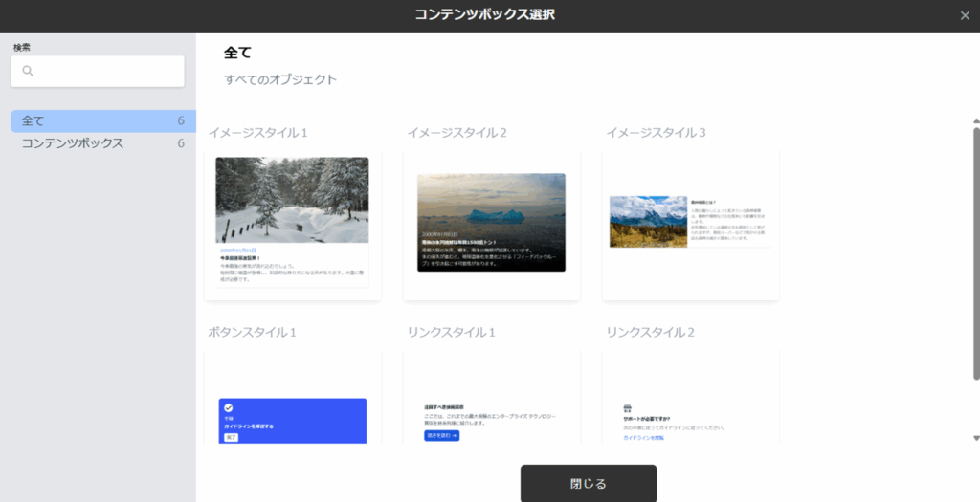Screen dimensions: 980x502
Task: Select the ボタンスタイル1 blue card
Action: (292, 421)
